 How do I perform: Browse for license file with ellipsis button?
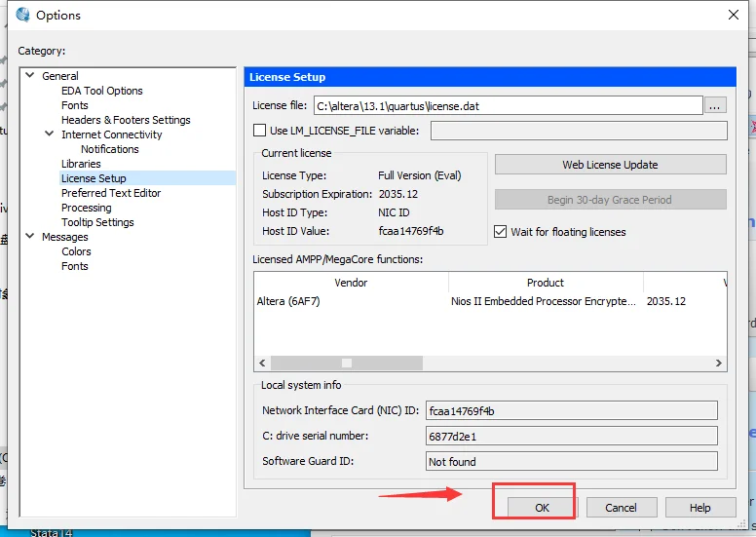tap(715, 105)
